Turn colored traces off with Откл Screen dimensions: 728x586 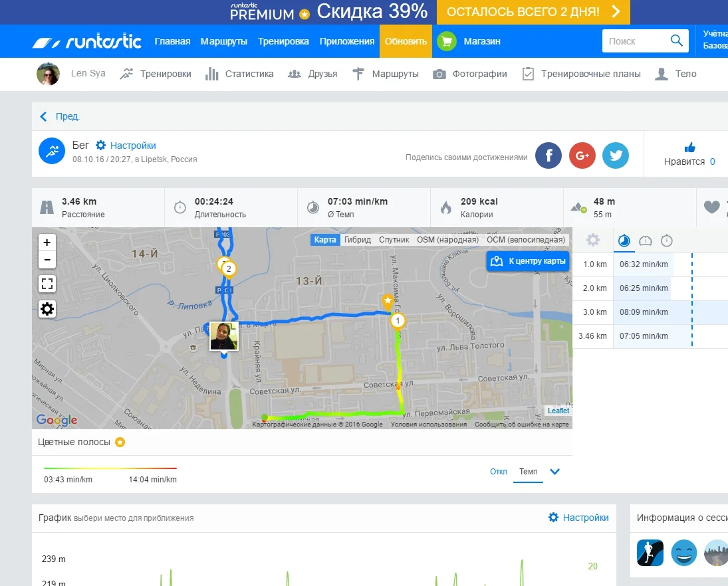(498, 472)
